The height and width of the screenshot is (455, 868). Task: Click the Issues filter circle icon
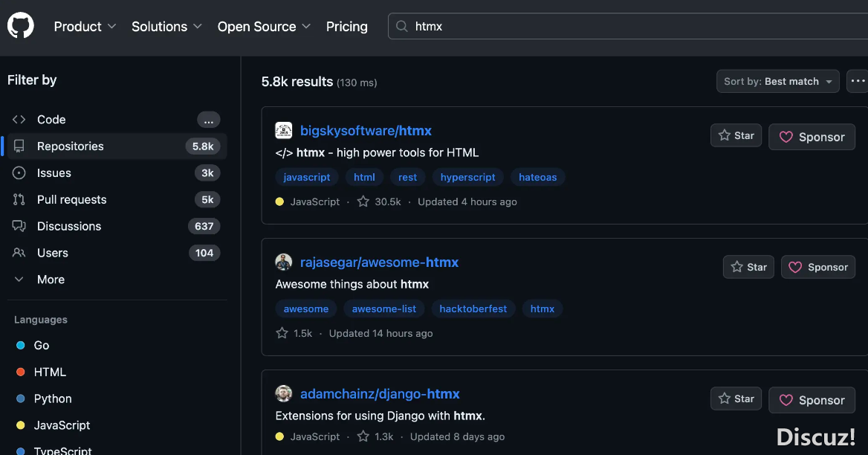point(19,172)
